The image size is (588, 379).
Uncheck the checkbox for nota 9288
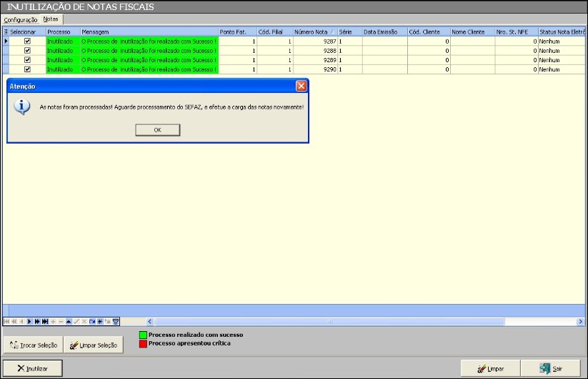point(28,51)
